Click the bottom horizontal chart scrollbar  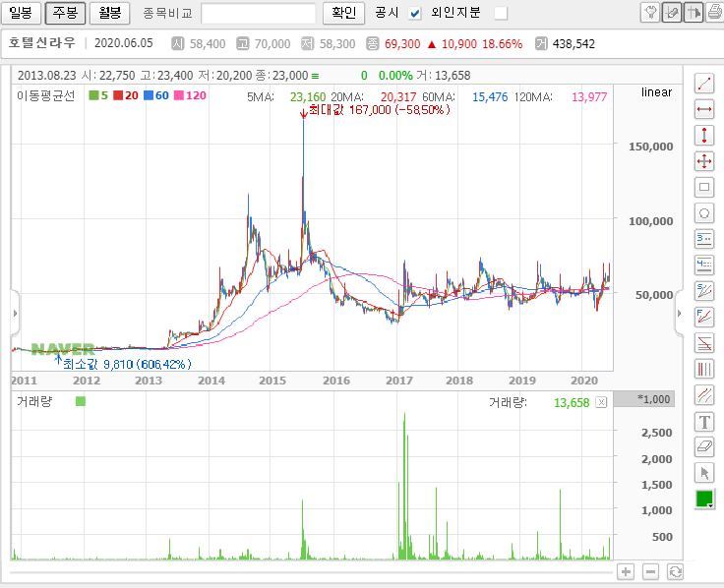(311, 573)
